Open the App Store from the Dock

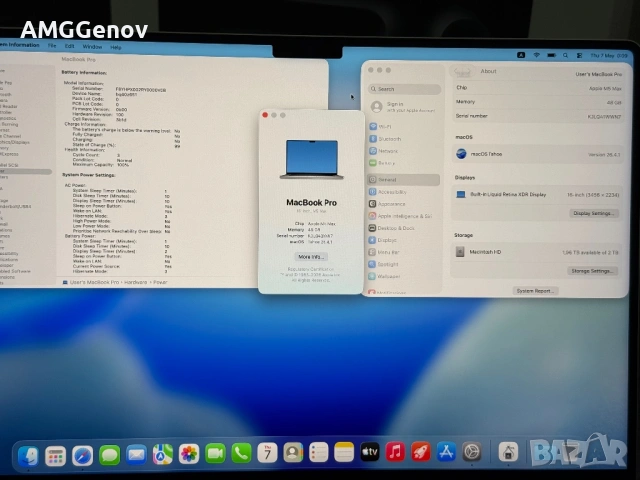click(446, 452)
